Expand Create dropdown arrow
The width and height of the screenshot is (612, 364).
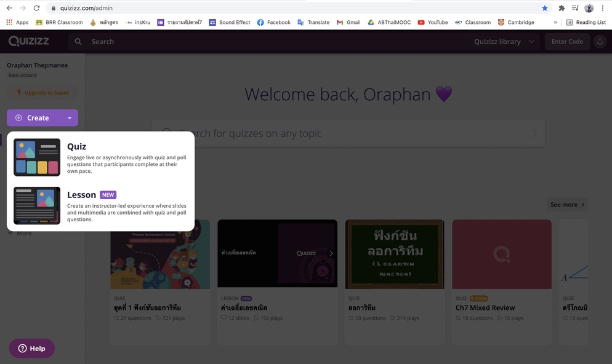pos(70,118)
